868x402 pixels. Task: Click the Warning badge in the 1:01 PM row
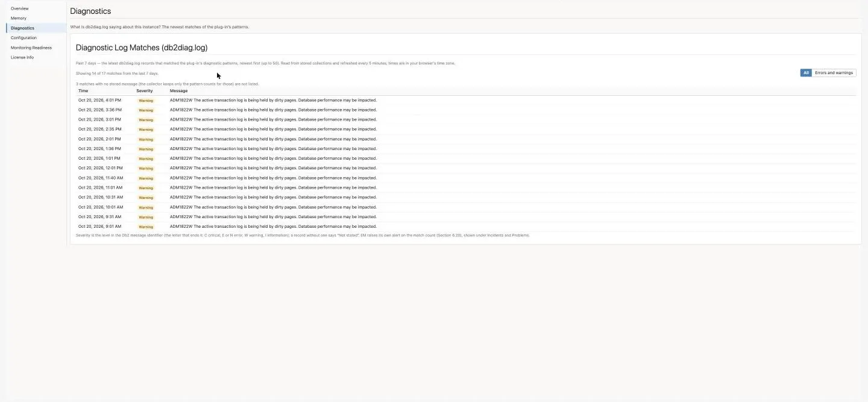pos(146,159)
